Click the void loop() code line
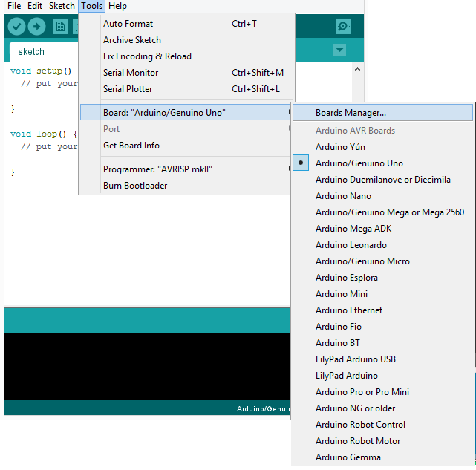The image size is (476, 470). point(44,134)
